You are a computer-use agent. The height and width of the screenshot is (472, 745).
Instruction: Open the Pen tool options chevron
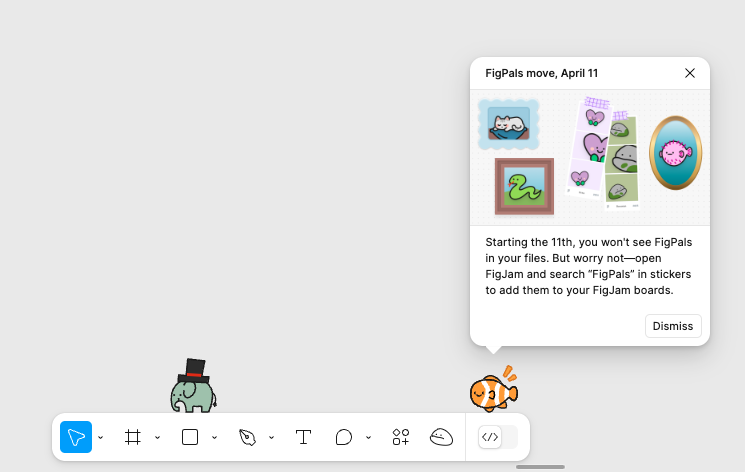271,437
